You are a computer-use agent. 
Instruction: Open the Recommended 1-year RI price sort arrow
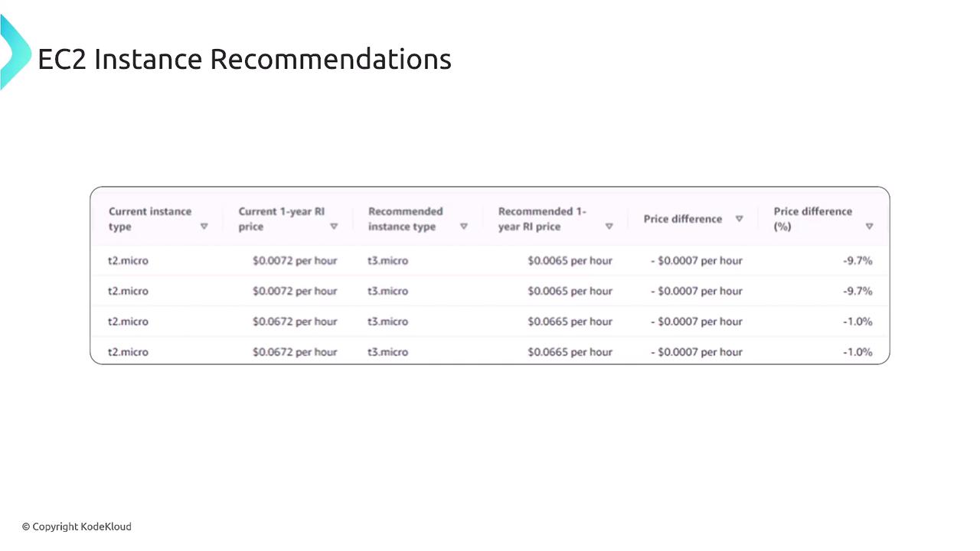click(x=609, y=227)
